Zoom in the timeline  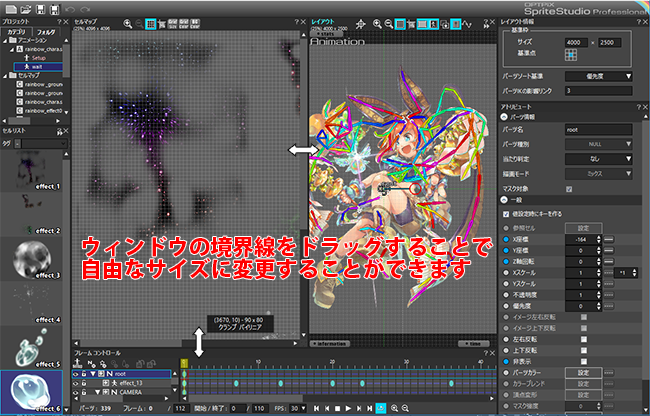point(394,408)
